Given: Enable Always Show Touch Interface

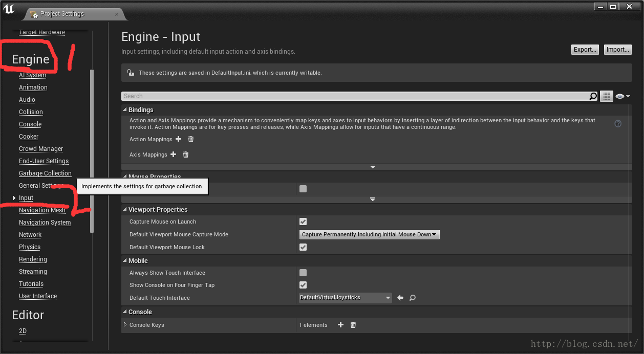Looking at the screenshot, I should pyautogui.click(x=303, y=273).
